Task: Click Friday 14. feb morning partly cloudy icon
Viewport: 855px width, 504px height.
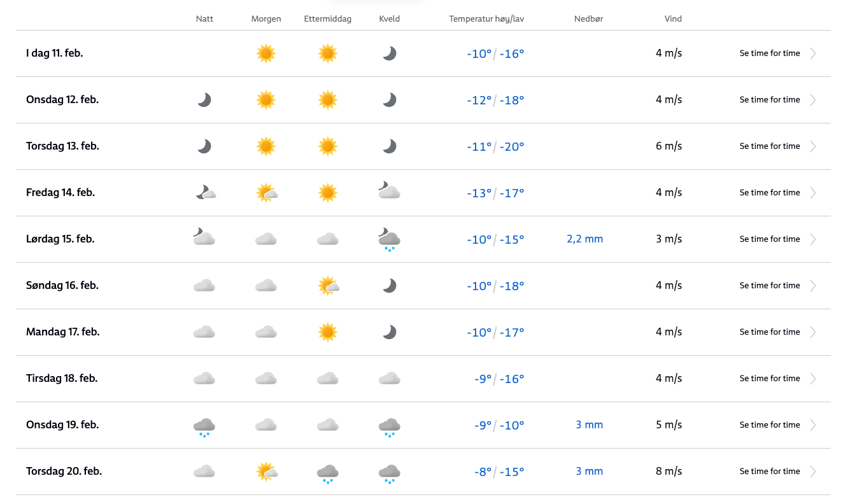Action: tap(266, 193)
